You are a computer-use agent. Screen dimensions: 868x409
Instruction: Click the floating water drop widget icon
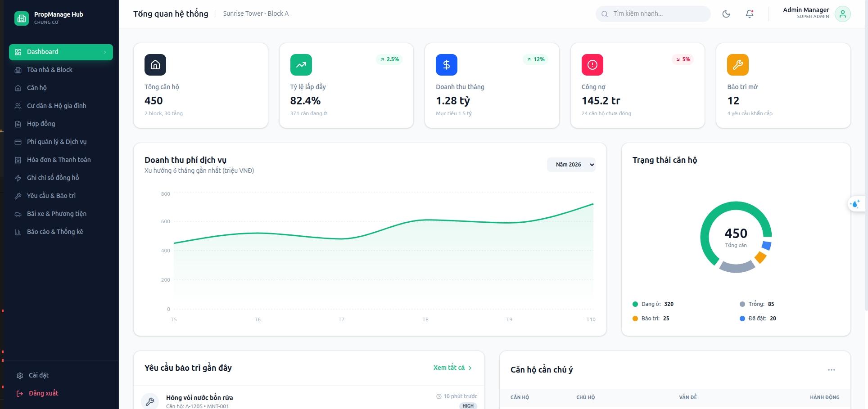(x=855, y=204)
